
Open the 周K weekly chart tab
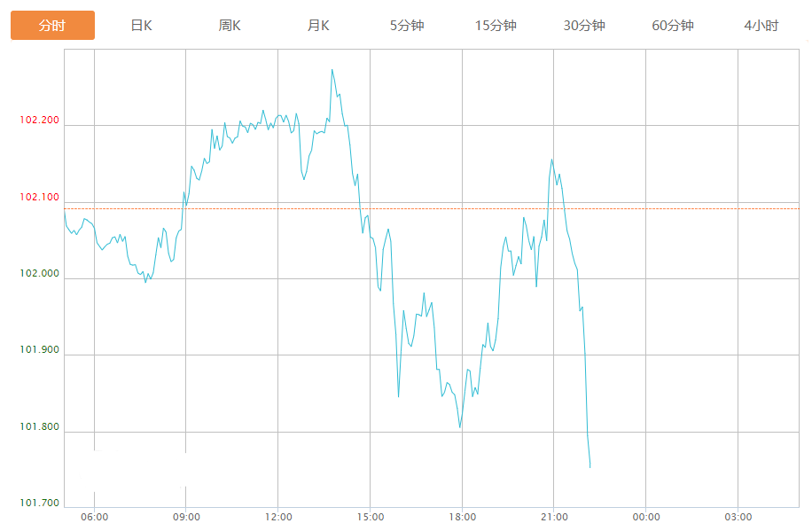(230, 26)
